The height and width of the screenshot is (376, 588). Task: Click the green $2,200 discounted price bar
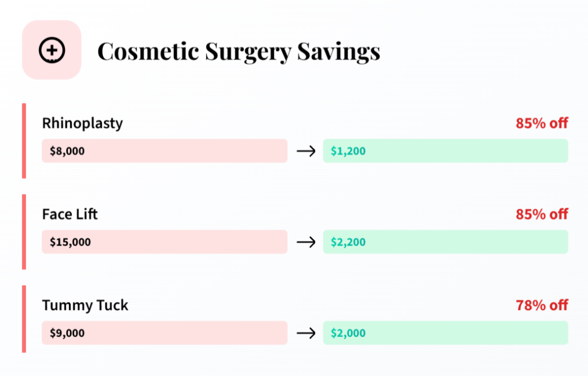coord(446,242)
